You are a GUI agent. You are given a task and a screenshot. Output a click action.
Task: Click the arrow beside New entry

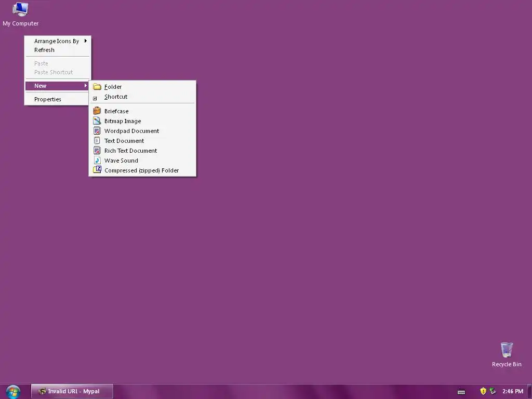click(x=86, y=86)
